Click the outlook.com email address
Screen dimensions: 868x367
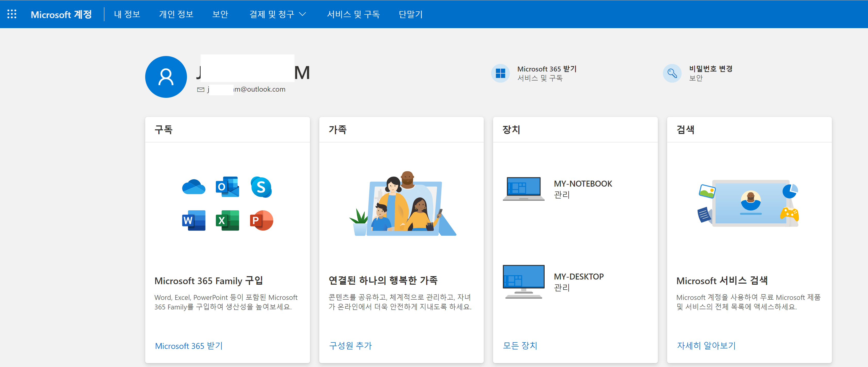click(x=246, y=89)
